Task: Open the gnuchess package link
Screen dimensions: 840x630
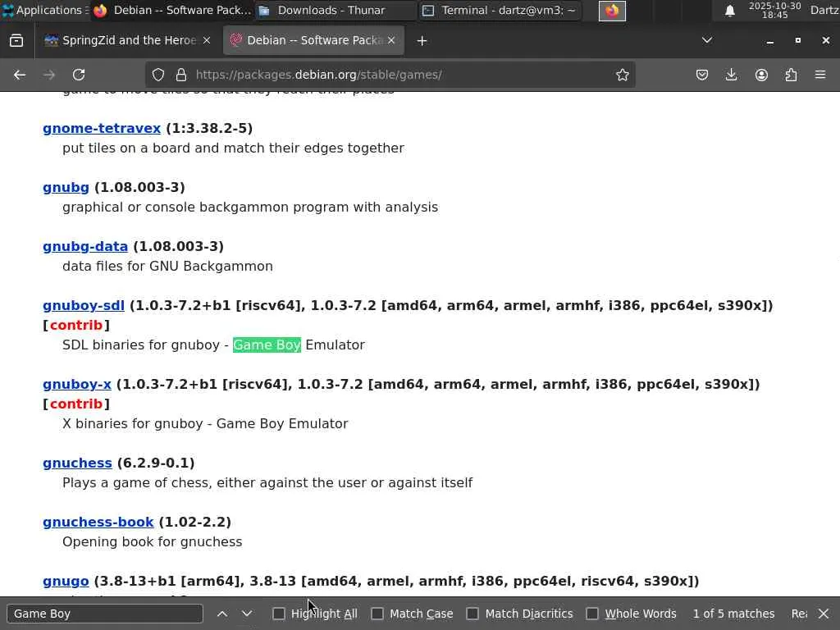Action: 78,463
